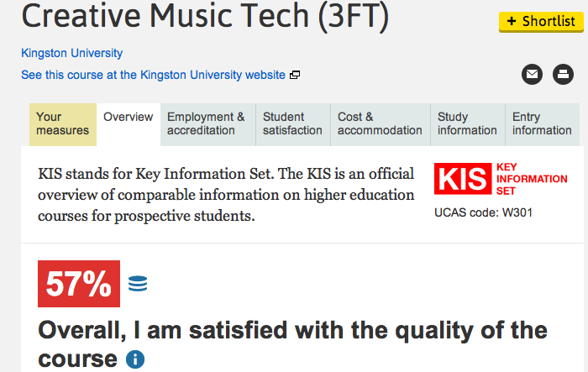Click the Creative Music Tech (3FT) heading

tap(205, 18)
